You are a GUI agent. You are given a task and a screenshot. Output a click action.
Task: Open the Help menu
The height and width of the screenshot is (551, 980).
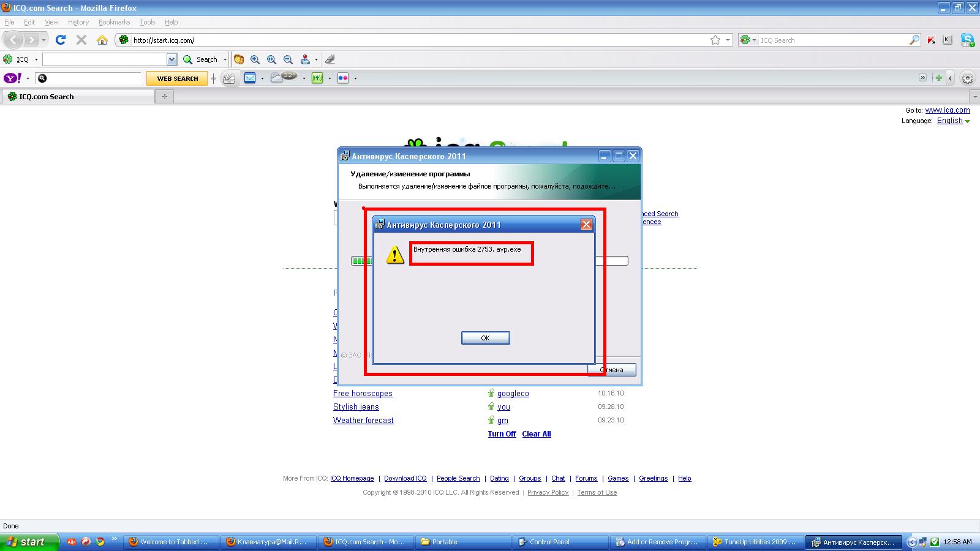(171, 22)
